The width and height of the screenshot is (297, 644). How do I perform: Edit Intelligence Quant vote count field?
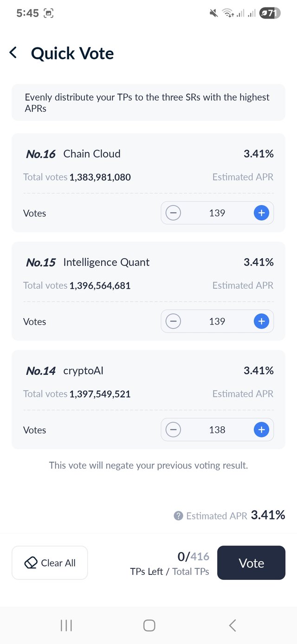click(x=217, y=321)
